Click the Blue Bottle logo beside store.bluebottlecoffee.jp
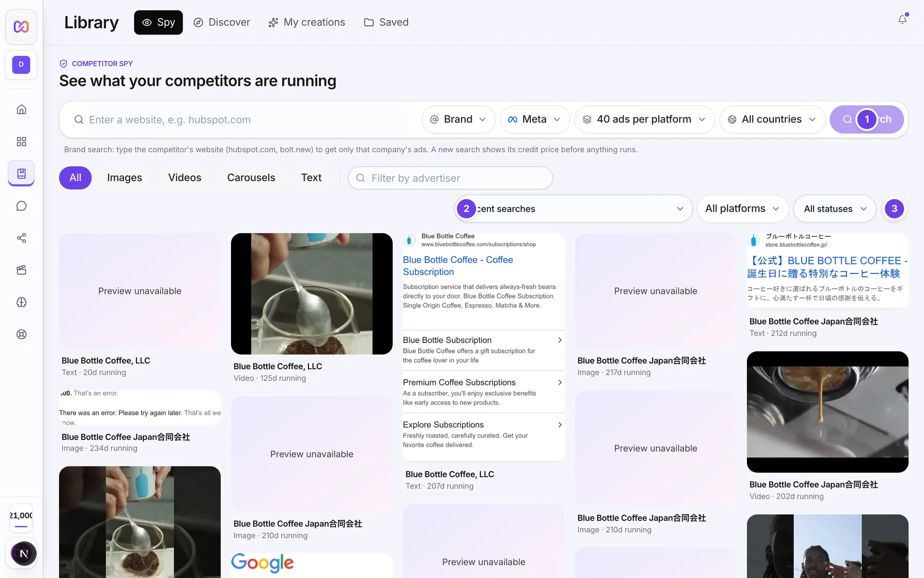 click(x=754, y=240)
